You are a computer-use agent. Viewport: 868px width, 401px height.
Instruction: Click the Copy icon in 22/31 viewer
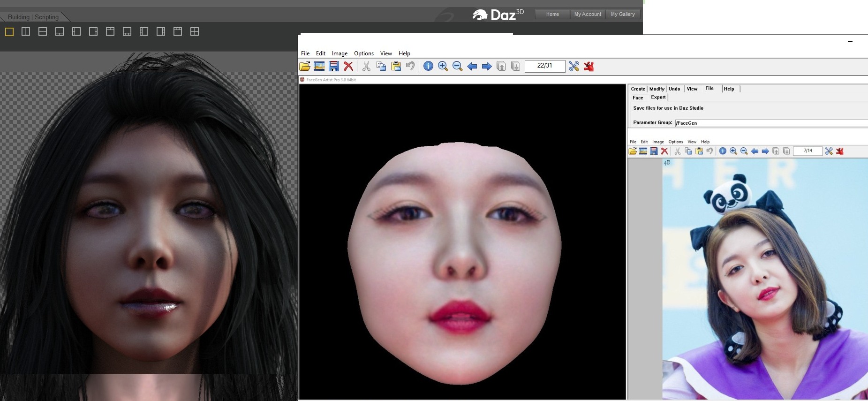(x=381, y=66)
